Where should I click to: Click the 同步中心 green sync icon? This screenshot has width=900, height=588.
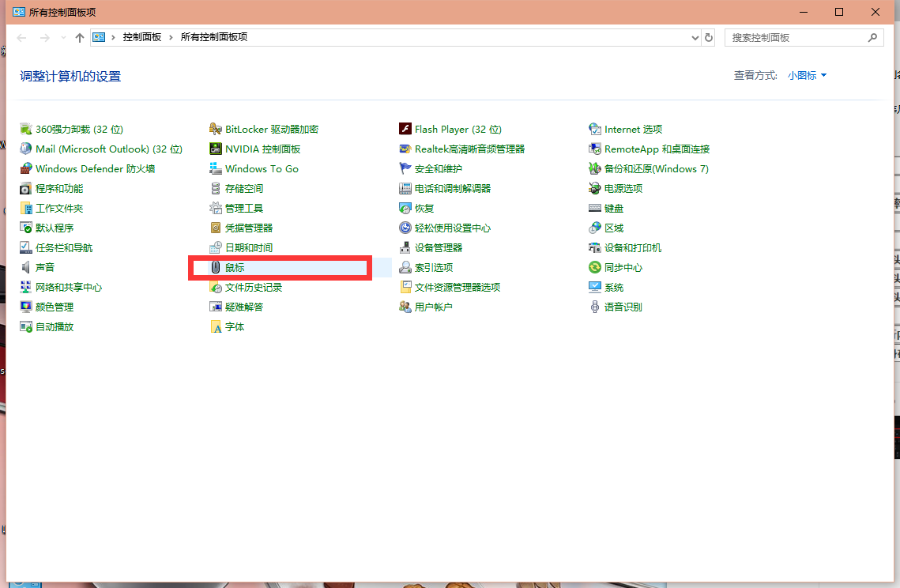[595, 268]
